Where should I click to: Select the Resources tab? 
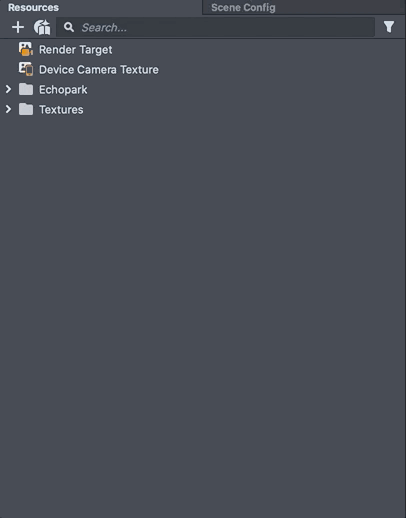33,8
